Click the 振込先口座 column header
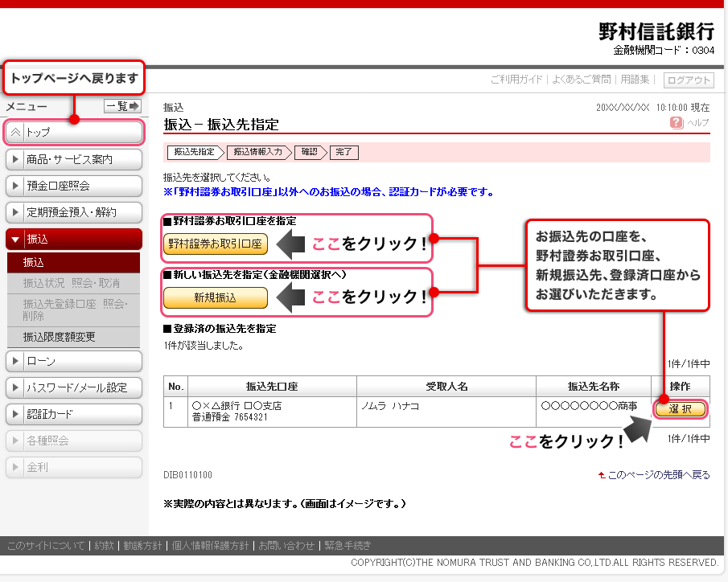 pyautogui.click(x=272, y=386)
